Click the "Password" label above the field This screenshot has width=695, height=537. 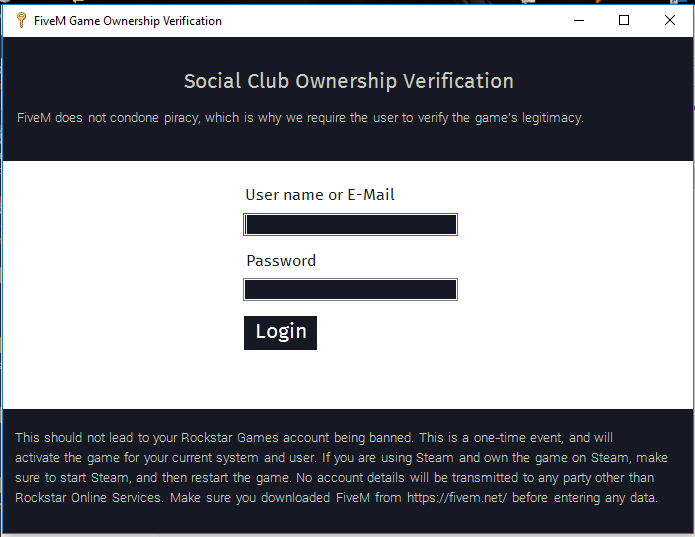281,261
